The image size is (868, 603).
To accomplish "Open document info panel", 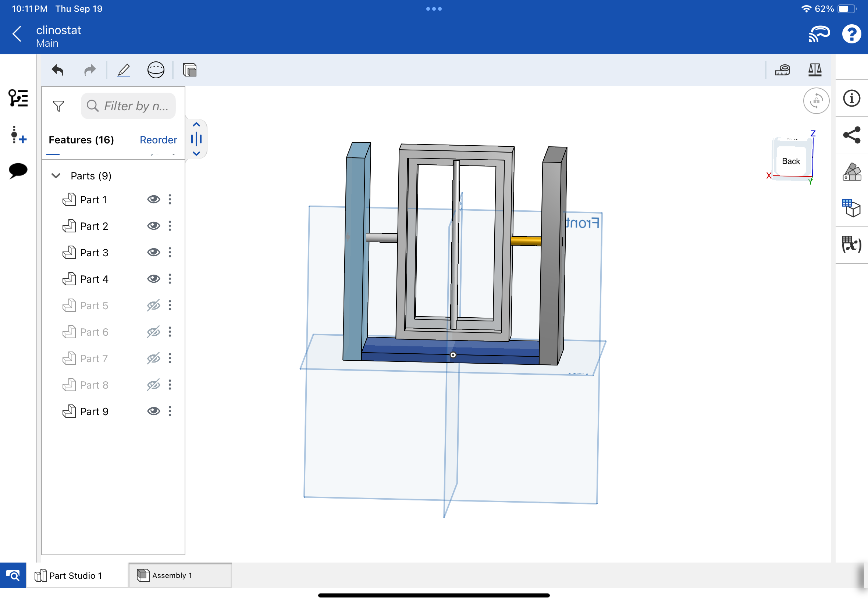I will (851, 99).
